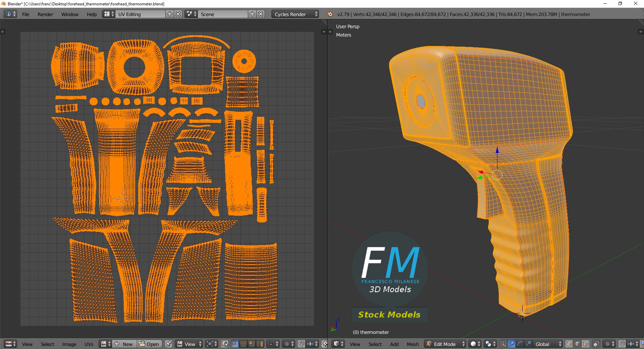Click the add new screen layout plus icon
Viewport: 644px width, 349px height.
coord(170,14)
